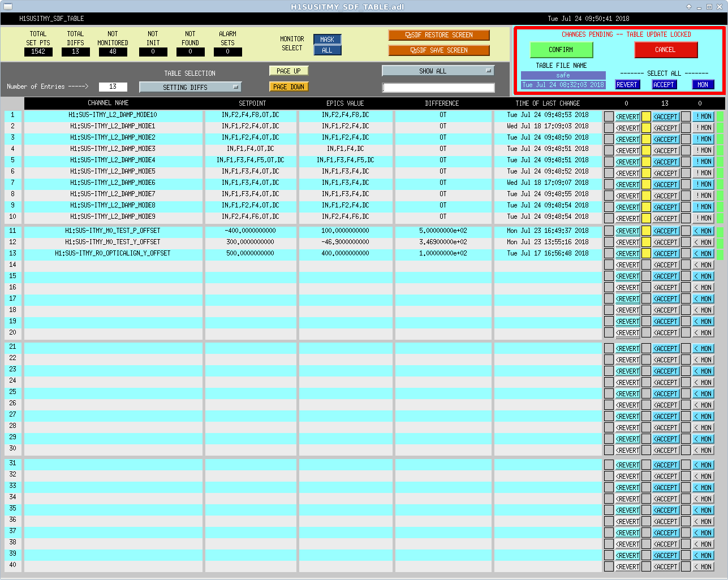
Task: Expand the SETTING DIFFS table selection dropdown
Action: [191, 87]
